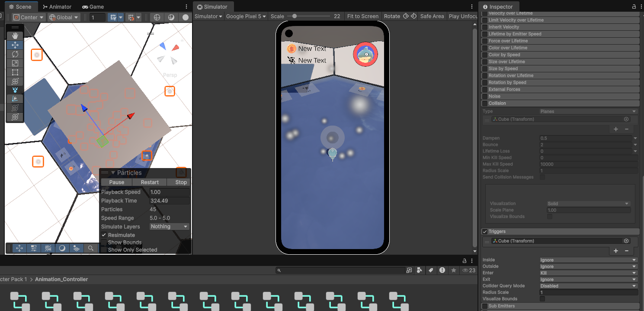Disable the Triggers module checkbox
This screenshot has height=311, width=644.
pos(485,232)
